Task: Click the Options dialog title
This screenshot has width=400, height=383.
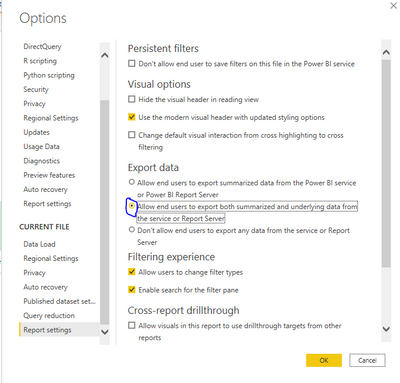Action: pos(43,18)
